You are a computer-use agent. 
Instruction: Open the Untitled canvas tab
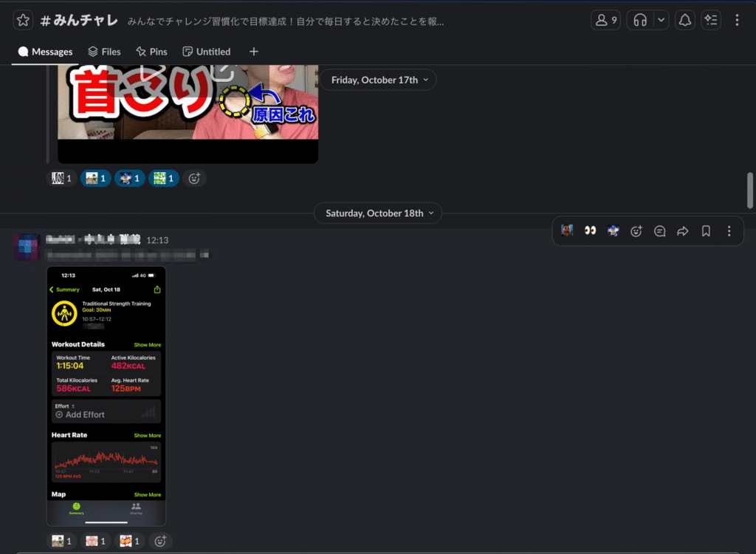207,52
